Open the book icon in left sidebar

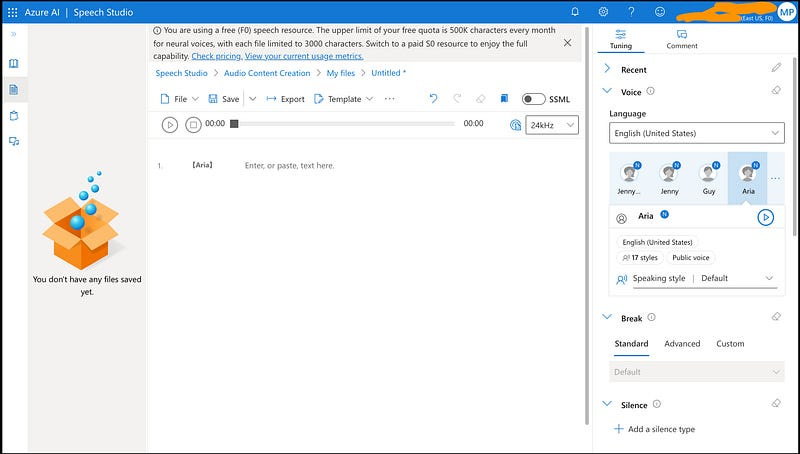tap(14, 63)
